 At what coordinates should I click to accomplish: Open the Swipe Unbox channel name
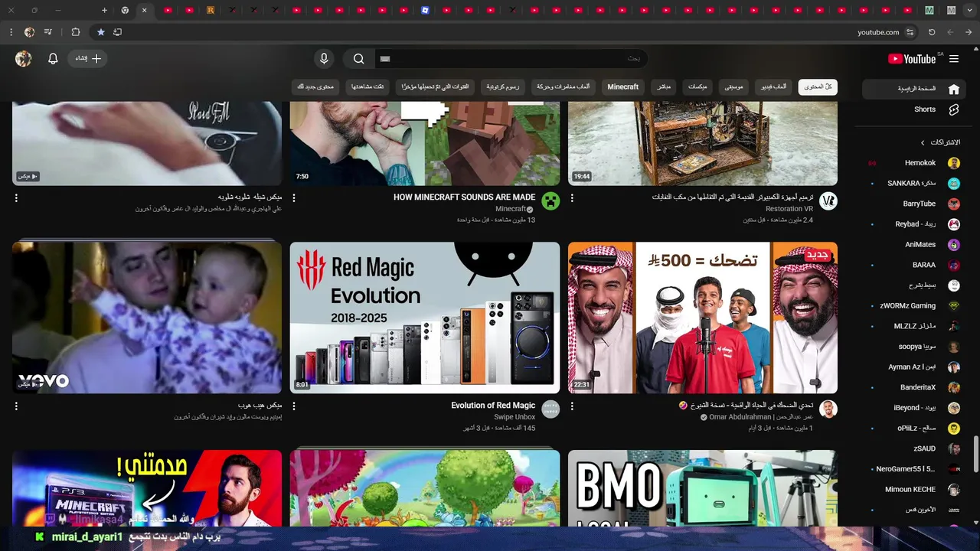(x=514, y=417)
